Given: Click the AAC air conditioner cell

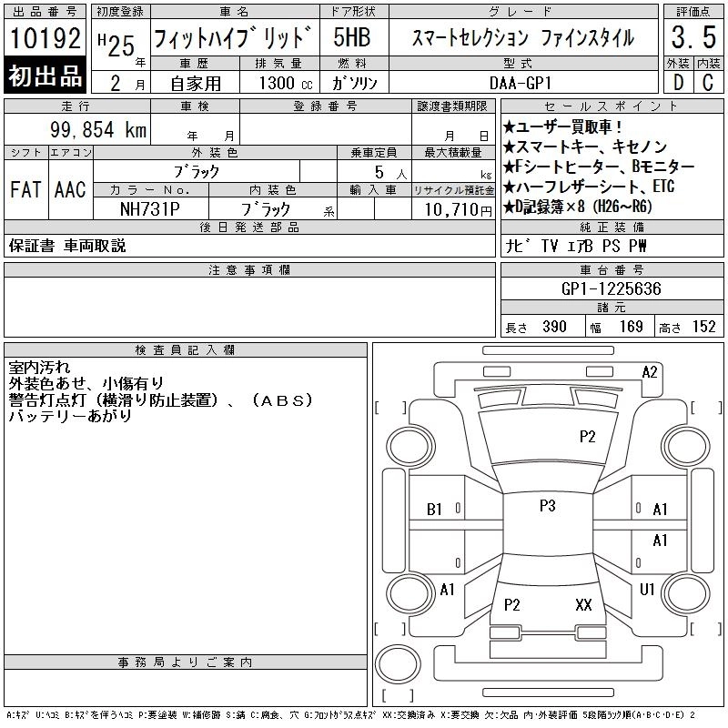Looking at the screenshot, I should 70,189.
